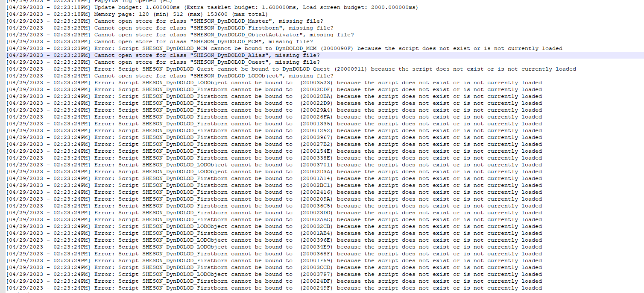
Task: Pick the Firstborn error line (20001292)
Action: coord(274,130)
